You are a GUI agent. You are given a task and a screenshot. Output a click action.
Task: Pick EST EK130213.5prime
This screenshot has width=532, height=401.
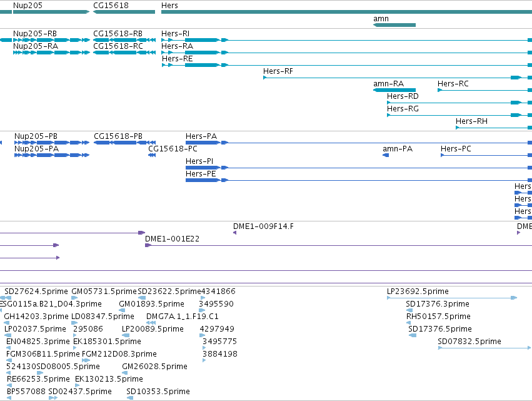pos(109,380)
